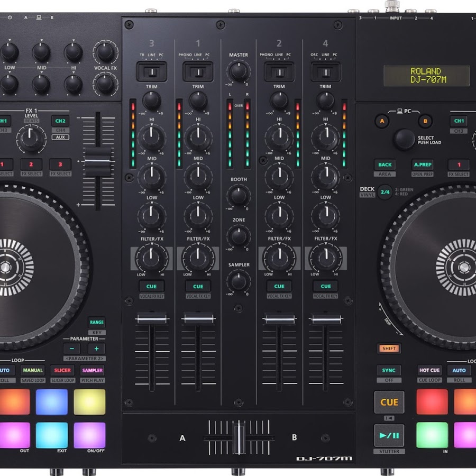Flip the channel 2 PHONO/LINE/PC source switch

click(x=279, y=72)
